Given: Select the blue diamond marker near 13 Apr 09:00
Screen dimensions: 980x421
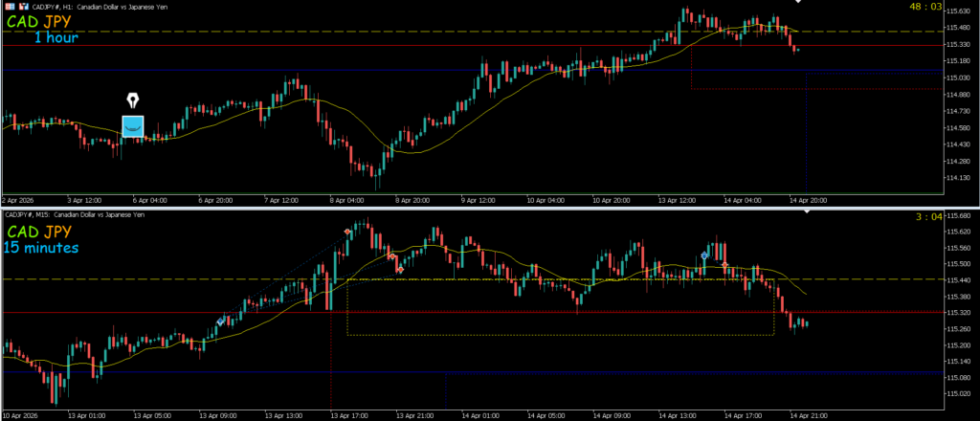Looking at the screenshot, I should click(221, 322).
